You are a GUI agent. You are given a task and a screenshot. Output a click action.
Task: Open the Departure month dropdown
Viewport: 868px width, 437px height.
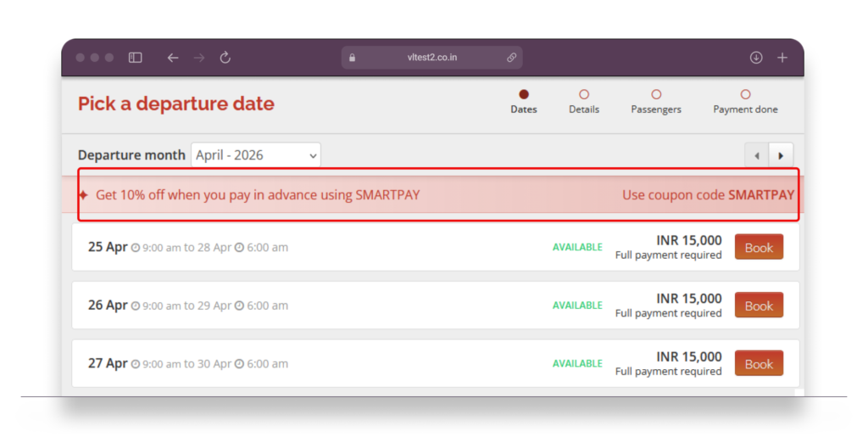256,155
